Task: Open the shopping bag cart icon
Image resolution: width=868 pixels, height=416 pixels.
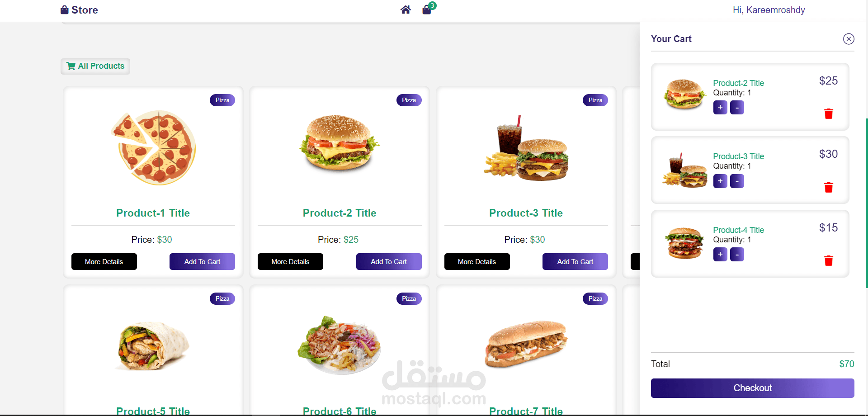Action: (427, 10)
